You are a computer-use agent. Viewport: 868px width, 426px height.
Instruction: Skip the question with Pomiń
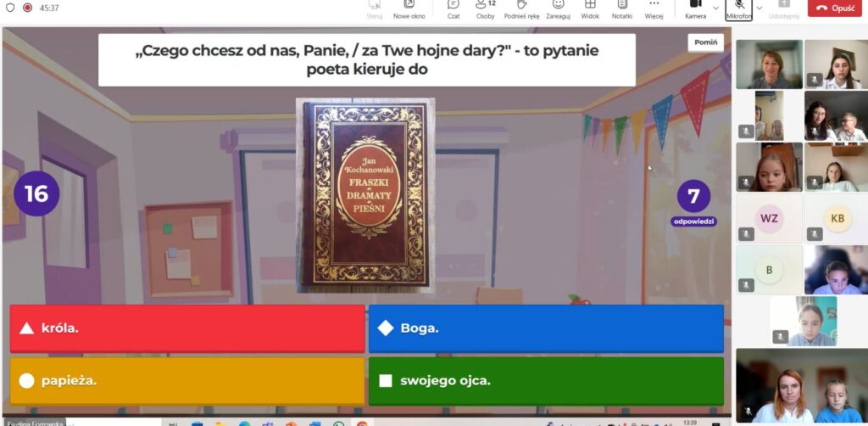click(705, 42)
